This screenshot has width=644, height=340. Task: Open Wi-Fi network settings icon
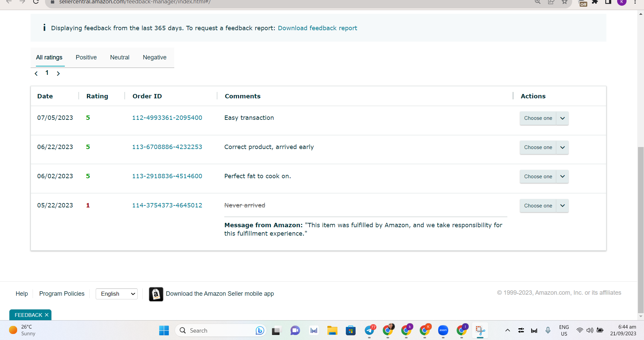coord(580,331)
